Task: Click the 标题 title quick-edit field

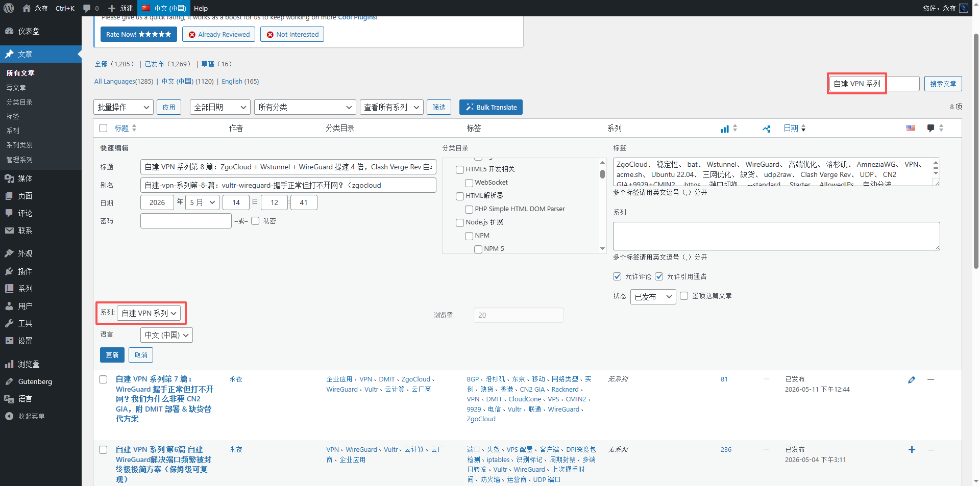Action: click(288, 167)
